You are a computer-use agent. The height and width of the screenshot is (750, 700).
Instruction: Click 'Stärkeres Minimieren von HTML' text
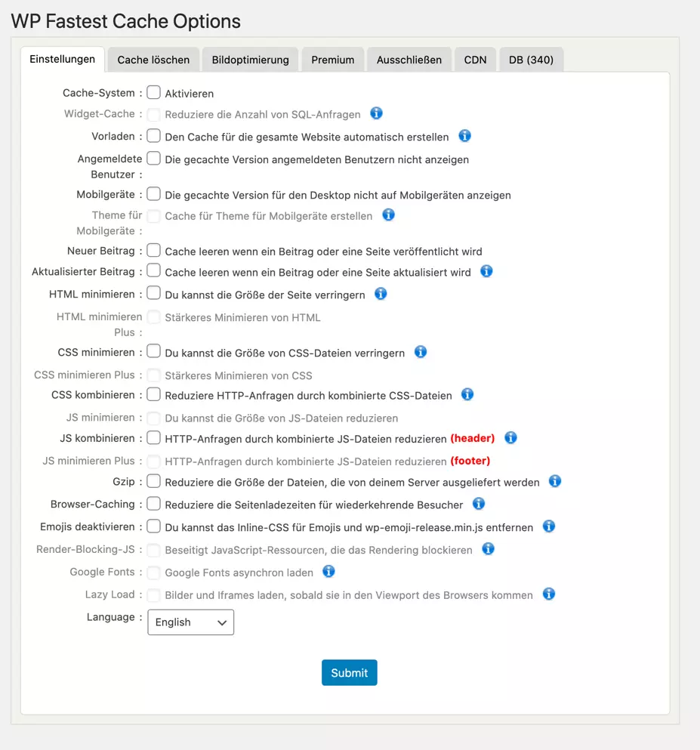coord(243,318)
